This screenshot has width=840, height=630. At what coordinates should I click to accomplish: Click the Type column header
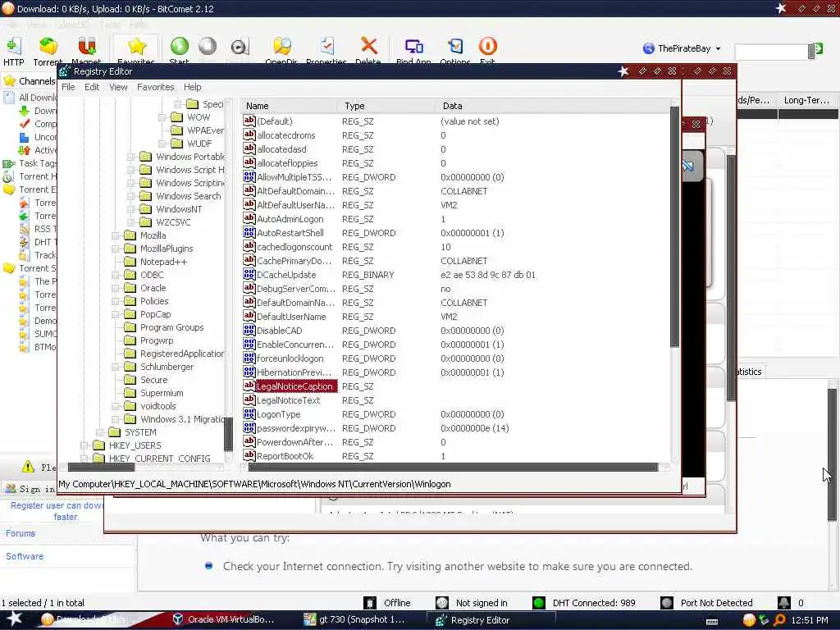387,106
